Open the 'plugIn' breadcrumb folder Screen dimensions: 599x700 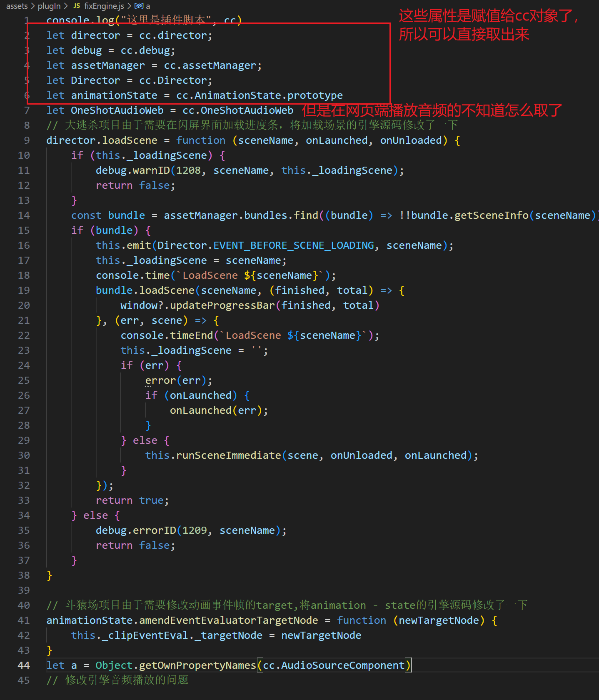(49, 6)
